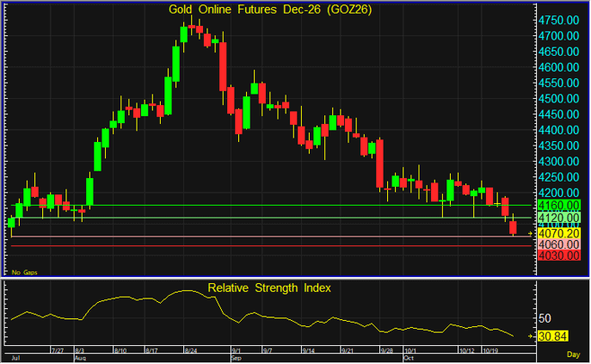Click the 4500.00 price axis label
591x364 pixels.
tap(558, 99)
